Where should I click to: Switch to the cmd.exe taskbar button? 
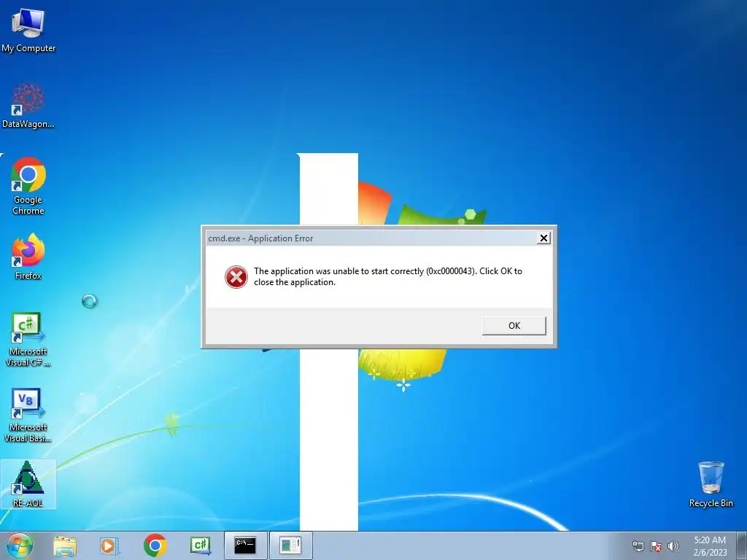tap(245, 545)
